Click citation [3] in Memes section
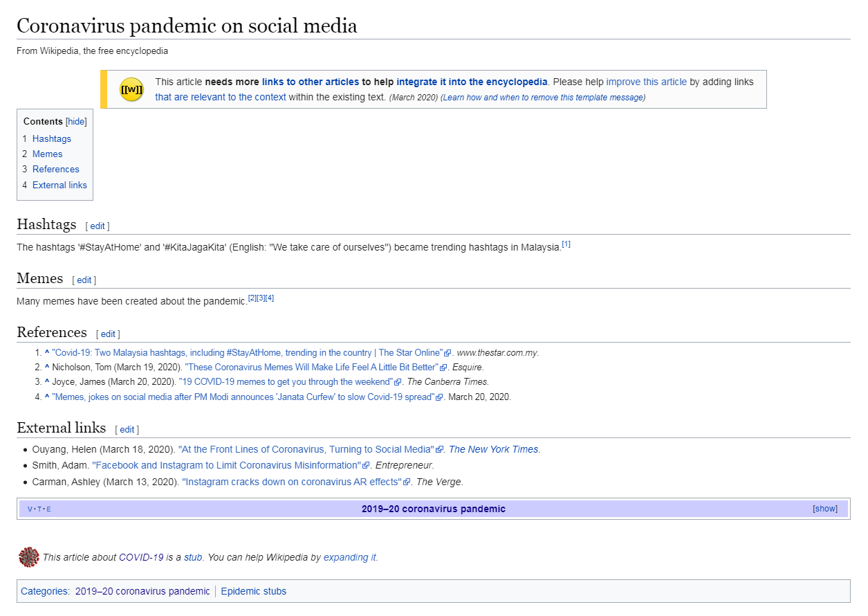This screenshot has width=868, height=616. coord(261,298)
